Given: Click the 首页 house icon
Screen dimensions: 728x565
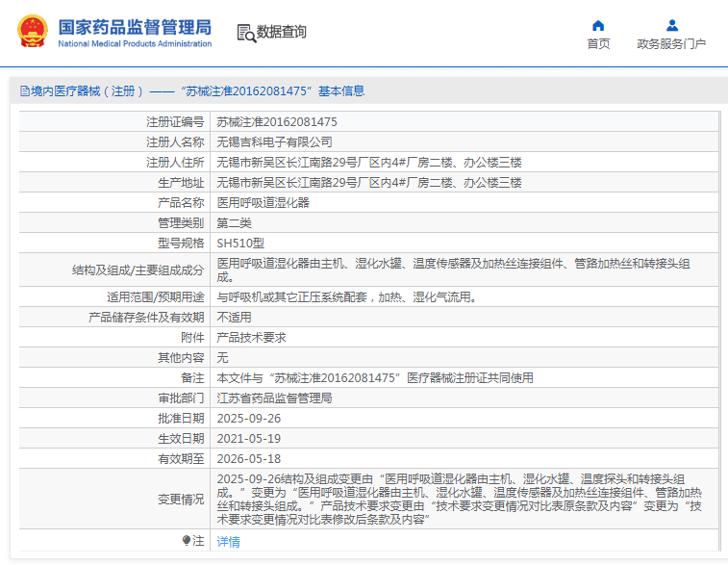Looking at the screenshot, I should tap(598, 26).
